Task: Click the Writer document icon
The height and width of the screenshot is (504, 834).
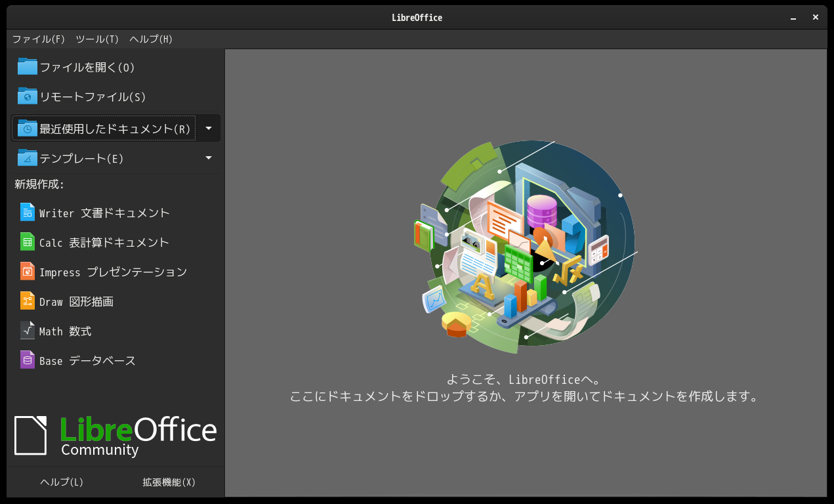Action: pos(28,212)
